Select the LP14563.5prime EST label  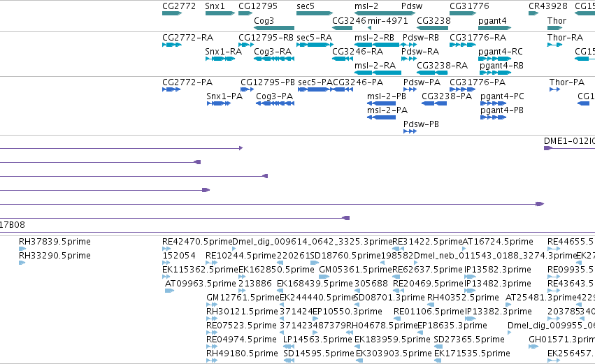click(x=317, y=340)
